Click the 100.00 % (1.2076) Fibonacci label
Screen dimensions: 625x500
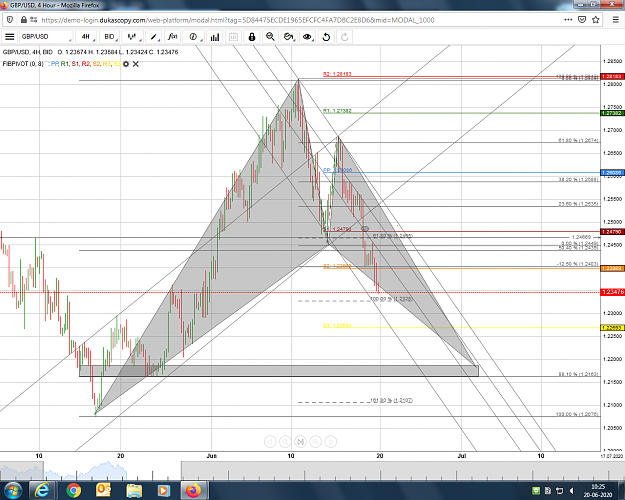577,414
